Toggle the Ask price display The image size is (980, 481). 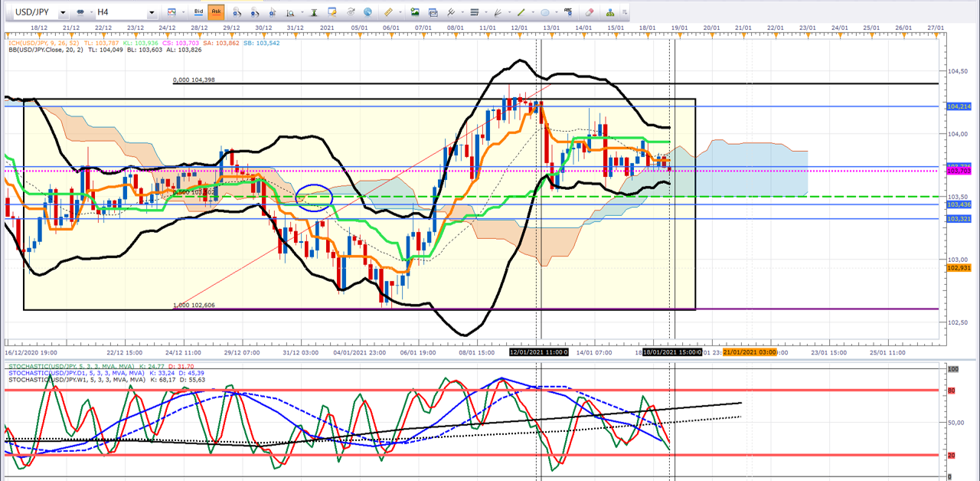(x=215, y=12)
